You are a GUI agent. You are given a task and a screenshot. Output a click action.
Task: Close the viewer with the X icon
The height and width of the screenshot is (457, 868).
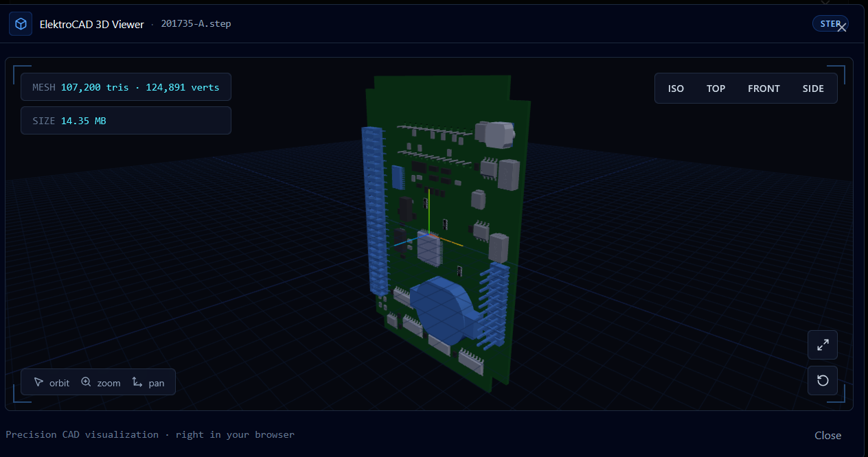842,27
